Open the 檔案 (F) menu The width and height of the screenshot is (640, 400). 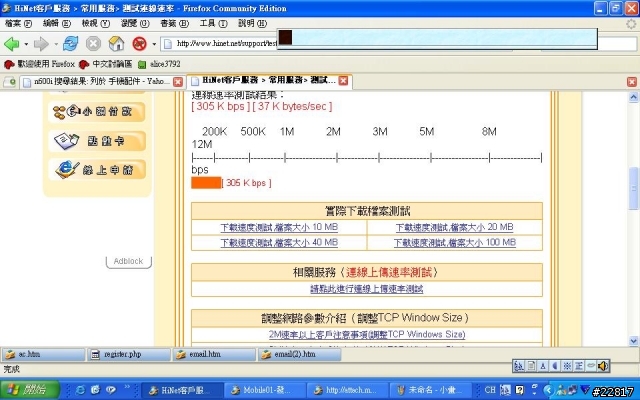(x=18, y=24)
